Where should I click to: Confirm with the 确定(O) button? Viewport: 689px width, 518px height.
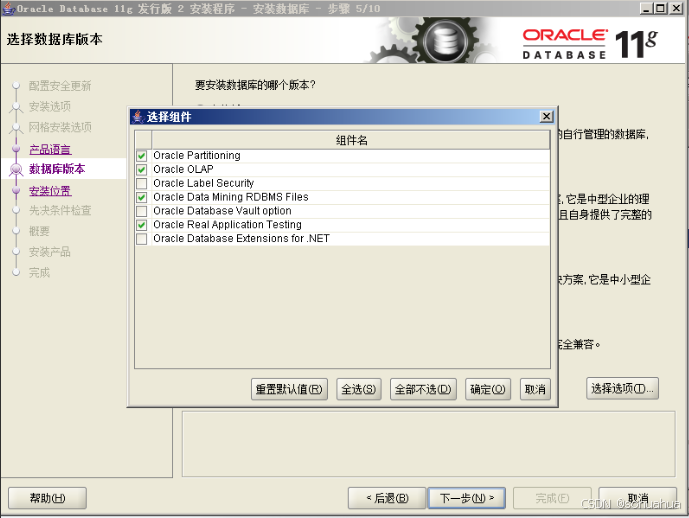coord(488,389)
